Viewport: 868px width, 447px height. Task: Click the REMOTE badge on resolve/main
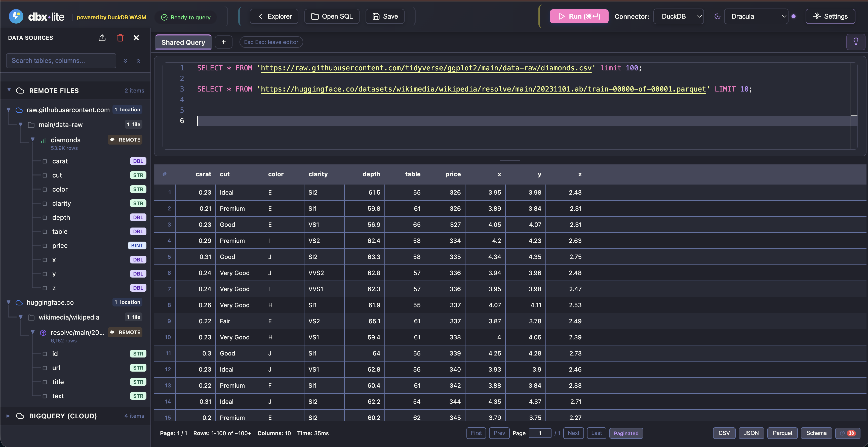click(x=125, y=332)
